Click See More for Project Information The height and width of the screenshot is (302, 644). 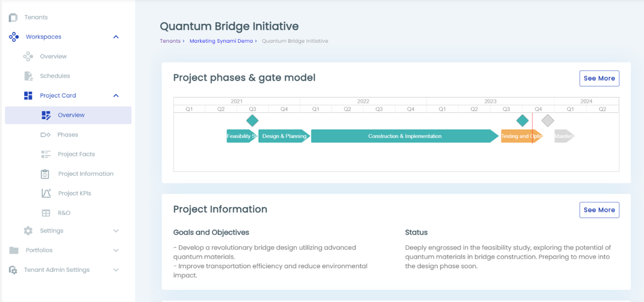click(599, 210)
